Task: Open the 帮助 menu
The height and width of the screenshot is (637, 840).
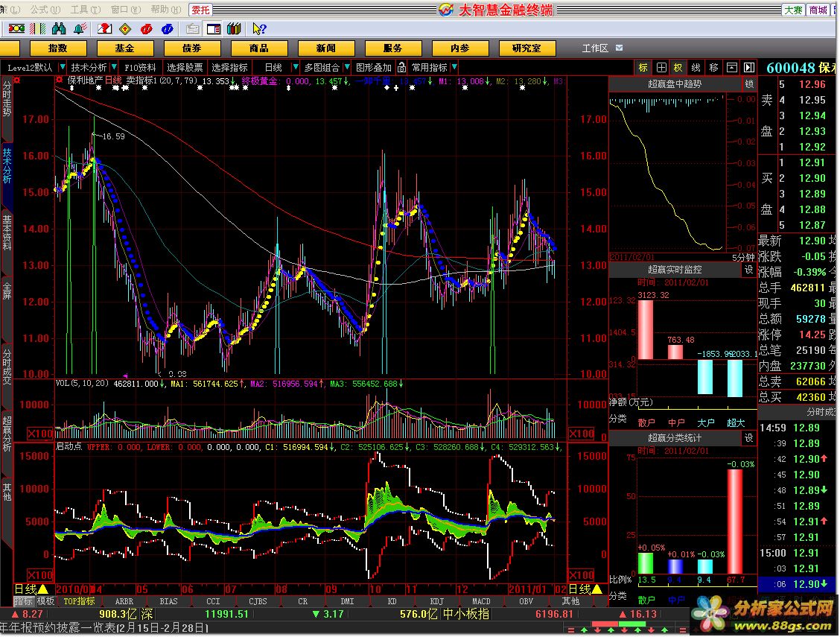Action: click(165, 10)
